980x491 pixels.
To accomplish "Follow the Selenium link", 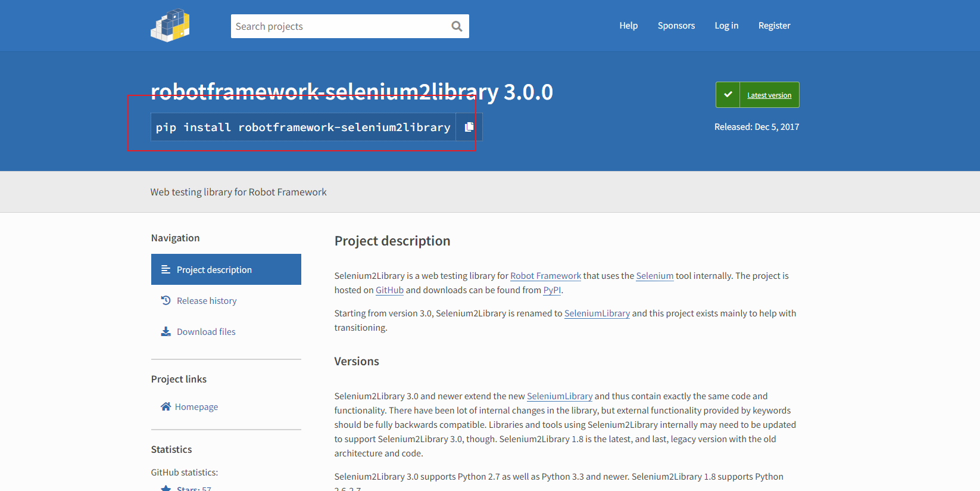I will tap(654, 276).
